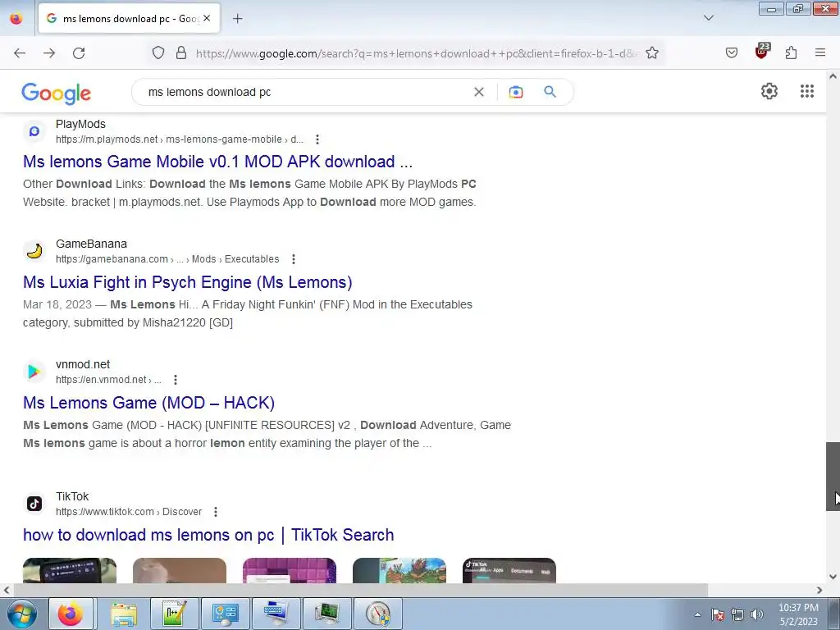The image size is (840, 630).
Task: Click the tiktok.com Discover URL text
Action: point(129,512)
